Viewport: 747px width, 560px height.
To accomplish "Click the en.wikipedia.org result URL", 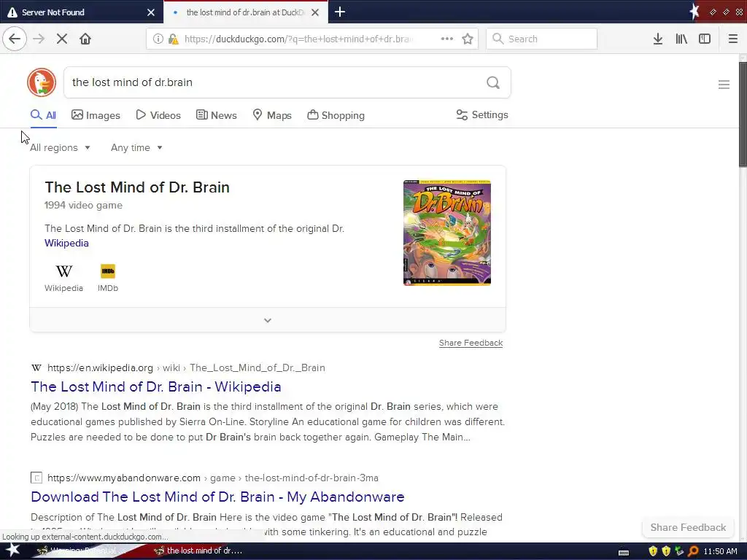I will click(186, 367).
